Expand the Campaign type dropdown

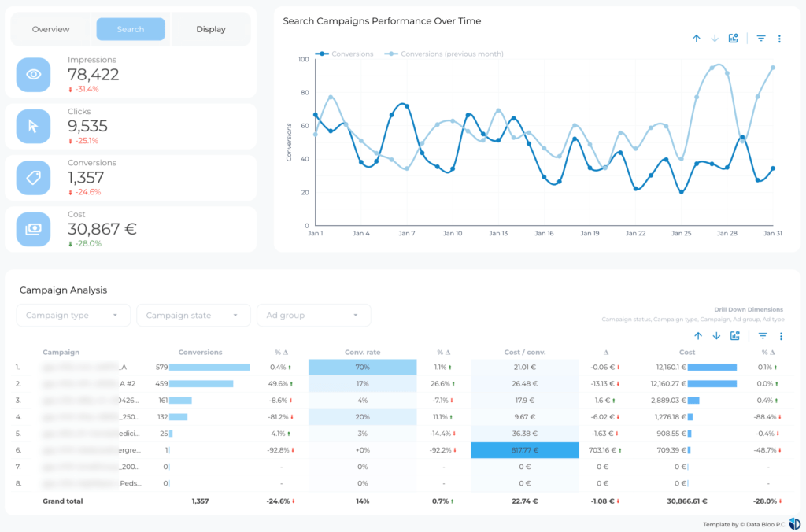[73, 316]
